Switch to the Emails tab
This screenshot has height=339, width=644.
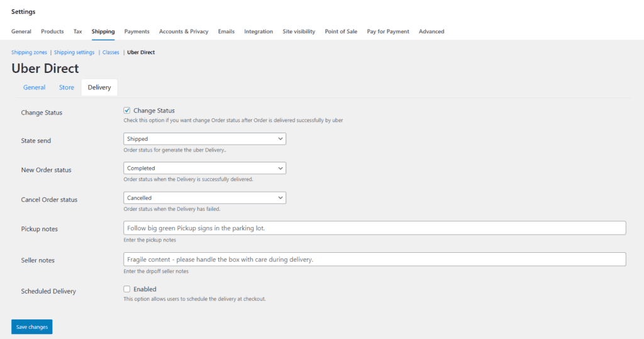tap(226, 31)
